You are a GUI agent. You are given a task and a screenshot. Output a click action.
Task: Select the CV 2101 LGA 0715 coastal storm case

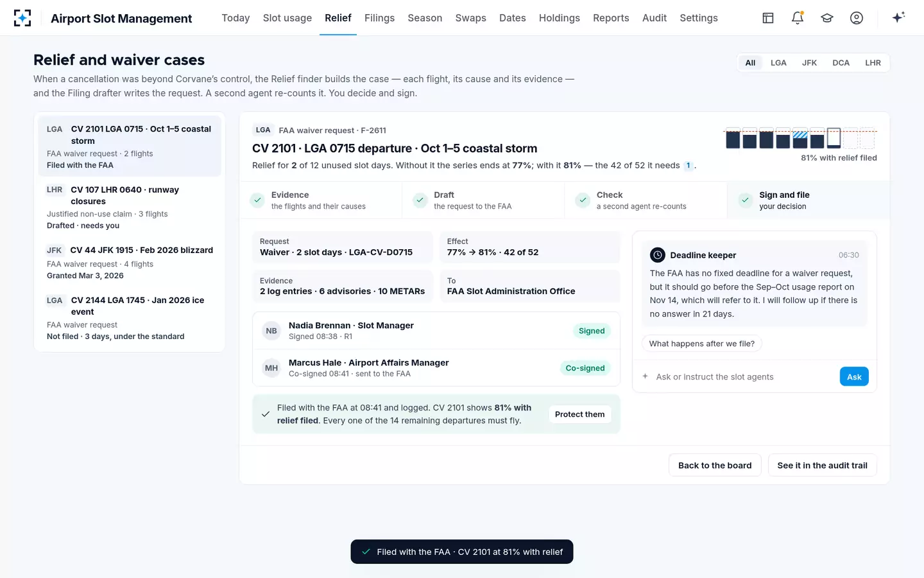pos(130,146)
